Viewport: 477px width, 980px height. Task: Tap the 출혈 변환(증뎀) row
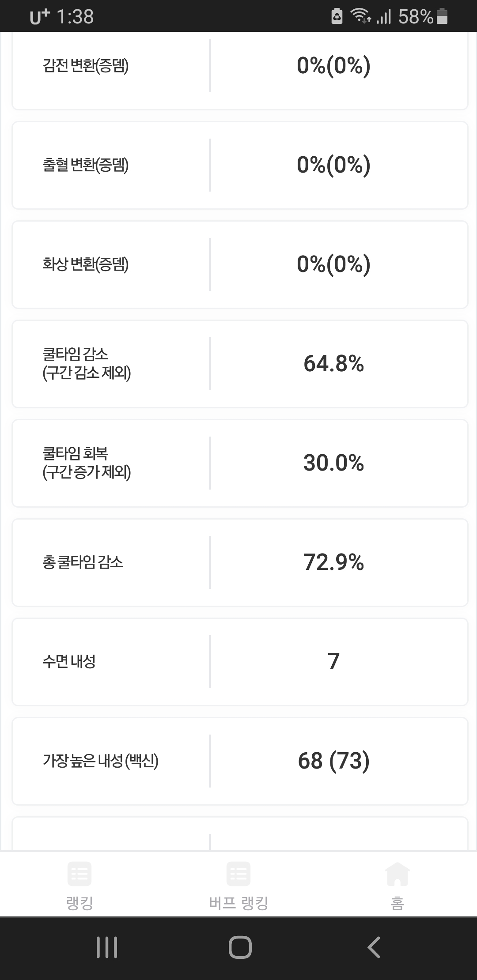(239, 165)
